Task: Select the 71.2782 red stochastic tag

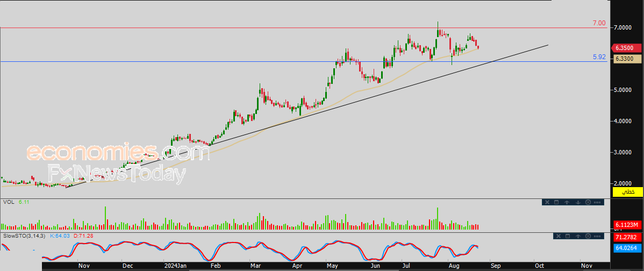Action: [628, 237]
